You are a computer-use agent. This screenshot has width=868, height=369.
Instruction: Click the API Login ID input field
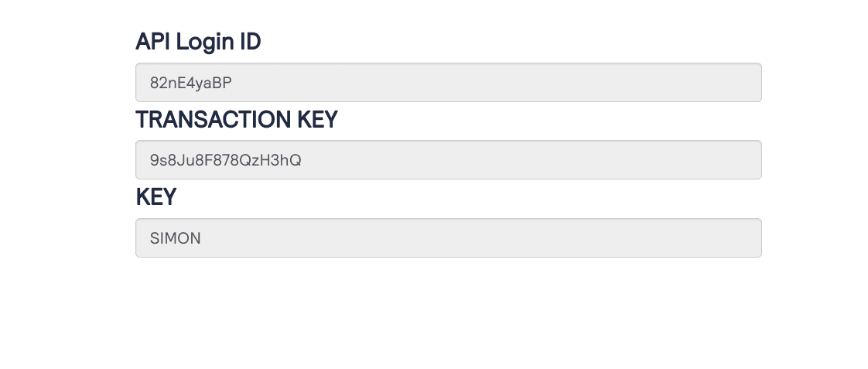pyautogui.click(x=449, y=83)
